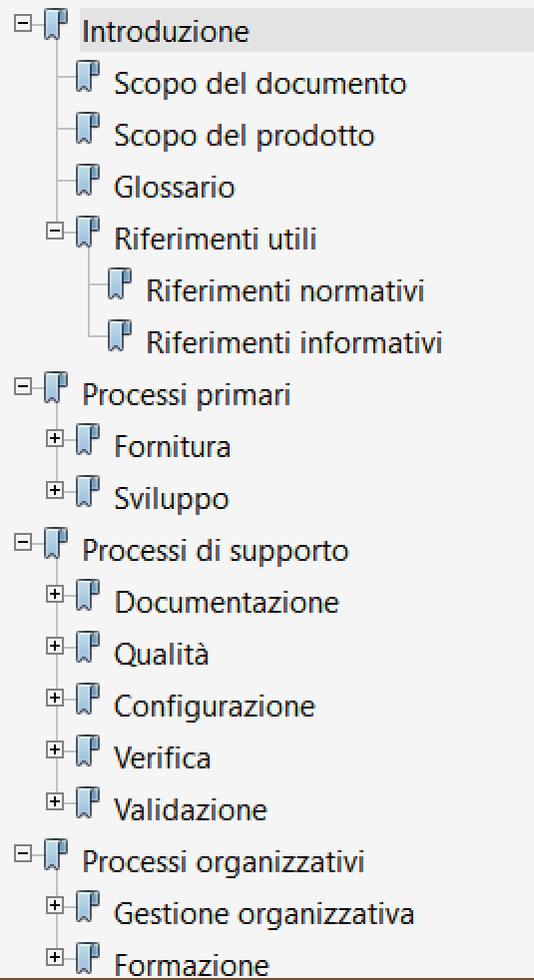Select the bookmark icon beside Processi primari
The width and height of the screenshot is (534, 980).
(x=56, y=390)
